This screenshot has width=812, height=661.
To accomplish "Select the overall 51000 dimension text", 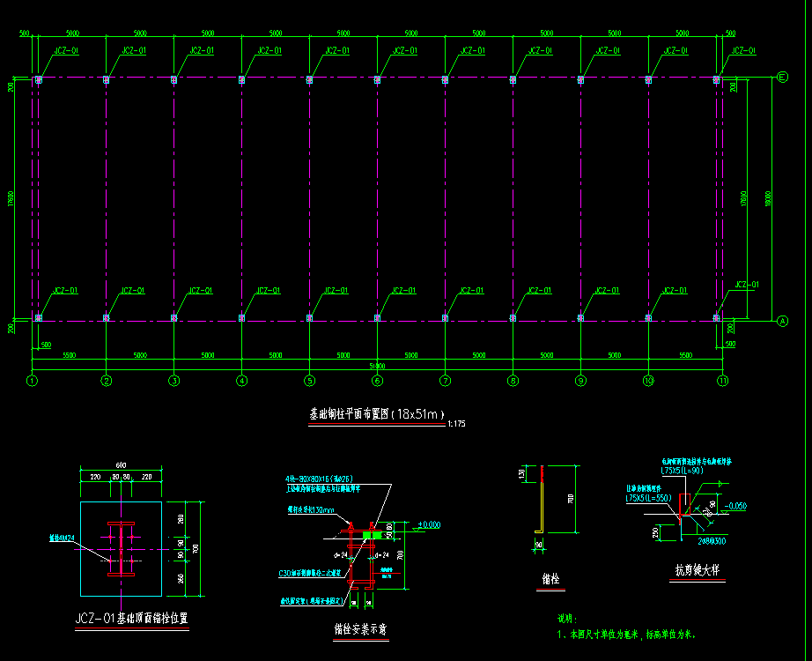I will click(377, 366).
